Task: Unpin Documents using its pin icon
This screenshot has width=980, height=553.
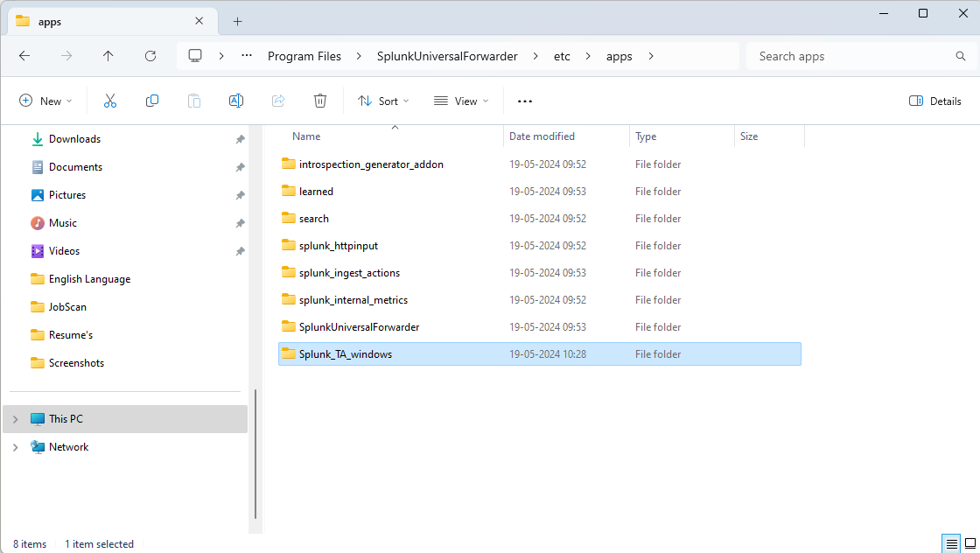Action: [x=240, y=167]
